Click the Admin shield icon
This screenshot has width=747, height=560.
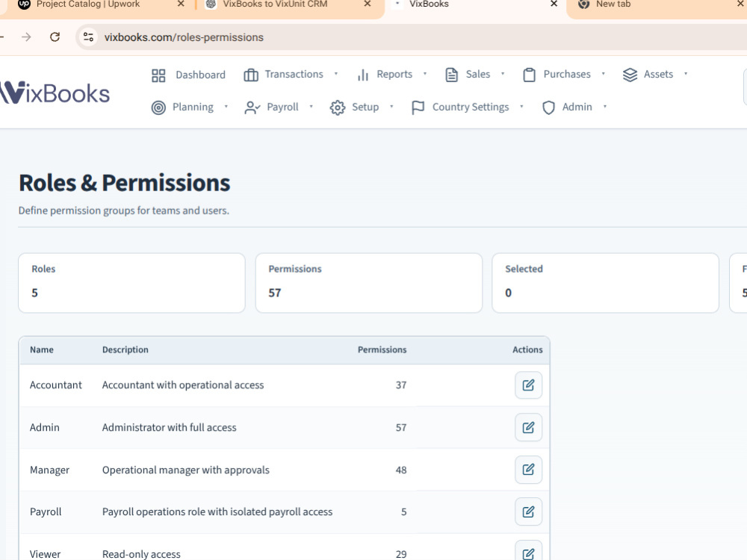(548, 108)
